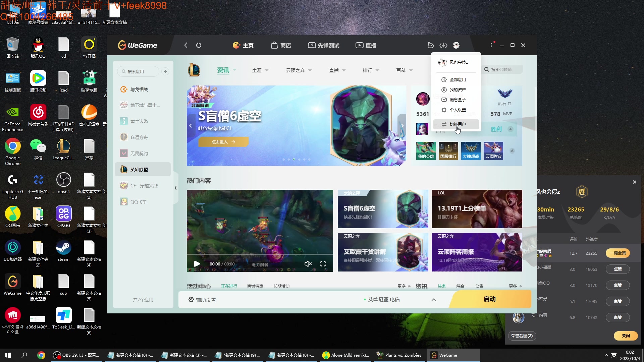Click the 搜索应用 search field

tap(138, 71)
